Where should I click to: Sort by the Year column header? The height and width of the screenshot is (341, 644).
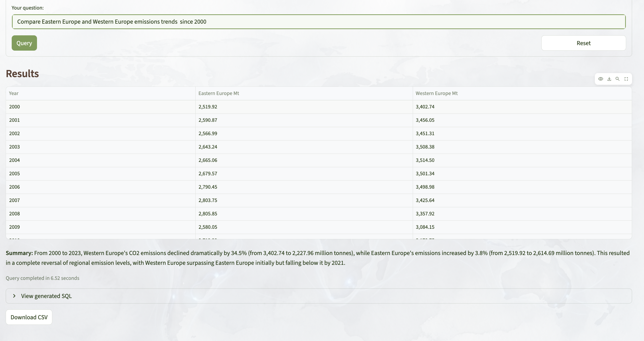(x=14, y=93)
